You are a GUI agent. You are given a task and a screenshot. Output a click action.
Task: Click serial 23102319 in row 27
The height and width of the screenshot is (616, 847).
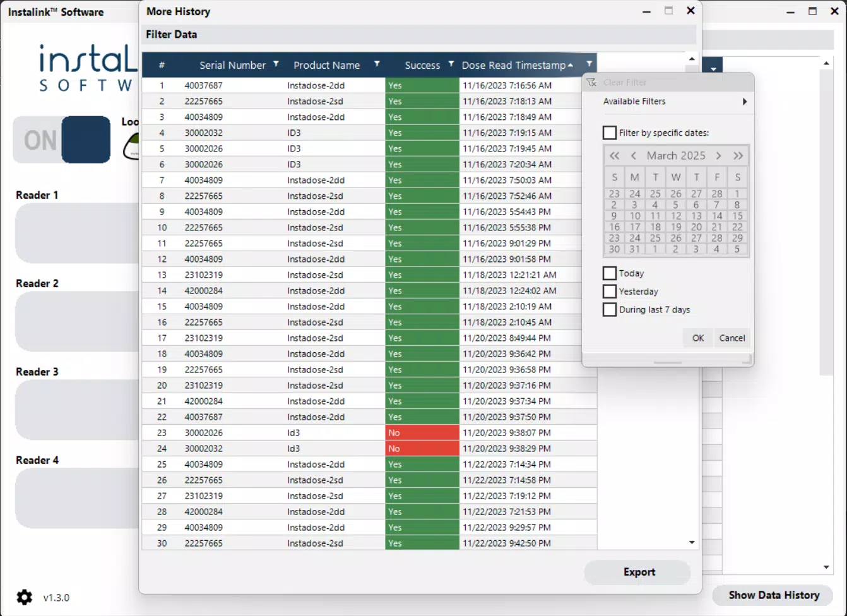tap(203, 495)
